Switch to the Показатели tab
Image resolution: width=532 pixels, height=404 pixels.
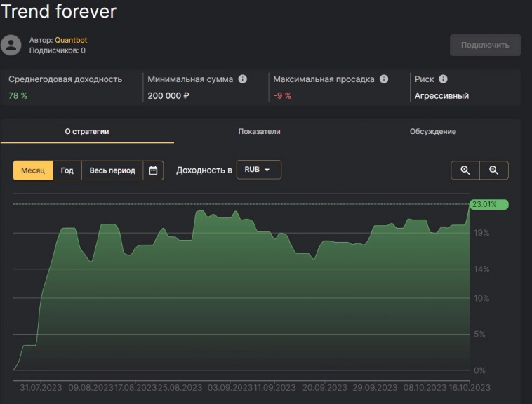point(259,131)
